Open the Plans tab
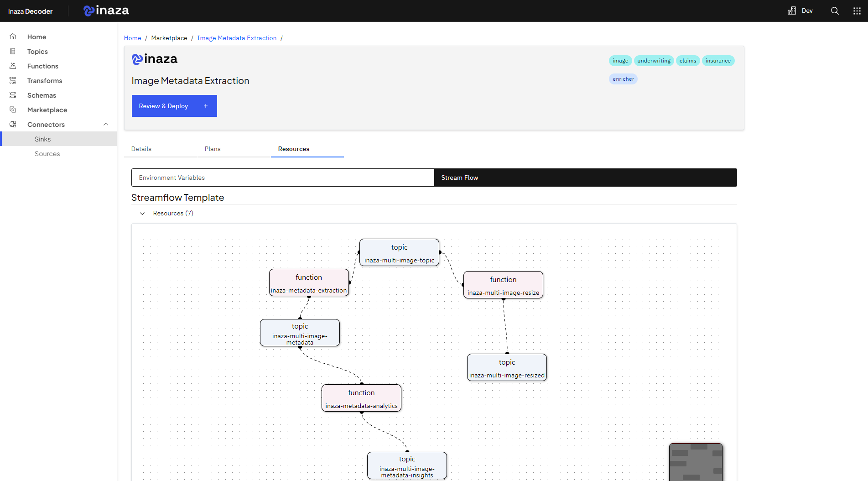 212,149
